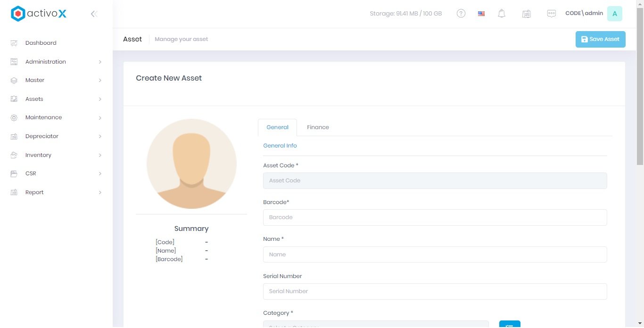
Task: Click the US flag language icon
Action: (x=481, y=14)
